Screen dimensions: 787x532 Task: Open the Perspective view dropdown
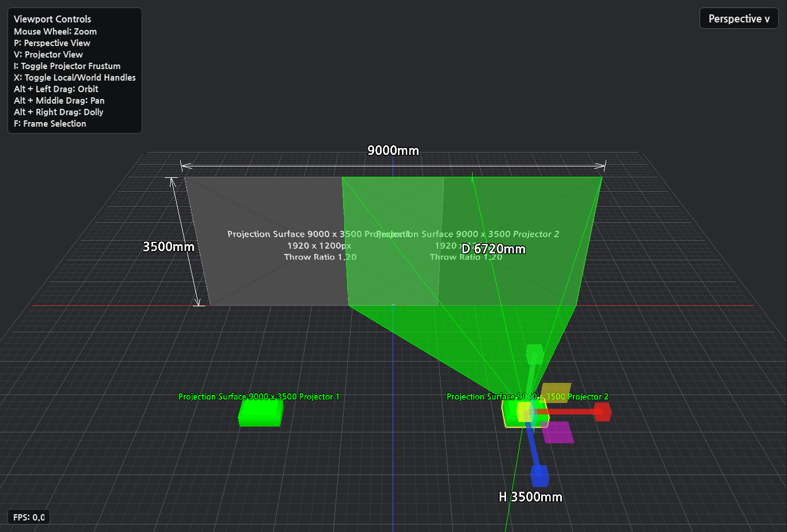click(x=739, y=18)
